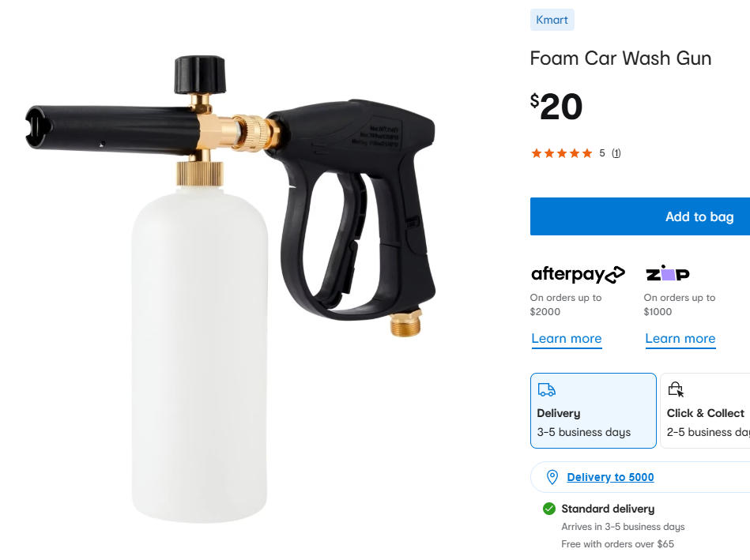The image size is (750, 560).
Task: Click the Standard delivery label
Action: 608,509
